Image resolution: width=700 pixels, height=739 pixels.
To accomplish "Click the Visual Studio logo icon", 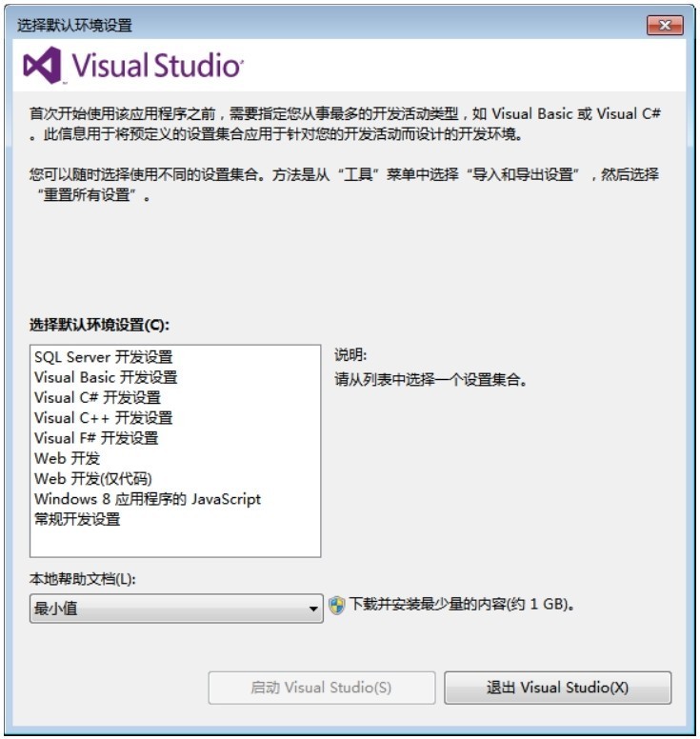I will point(43,65).
